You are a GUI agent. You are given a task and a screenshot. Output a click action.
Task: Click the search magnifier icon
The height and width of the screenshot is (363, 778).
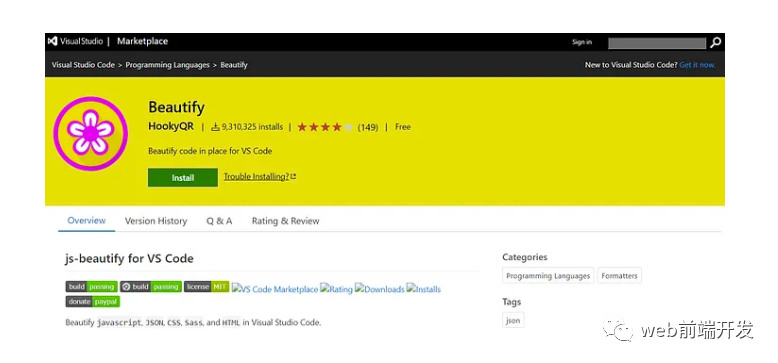tap(715, 43)
